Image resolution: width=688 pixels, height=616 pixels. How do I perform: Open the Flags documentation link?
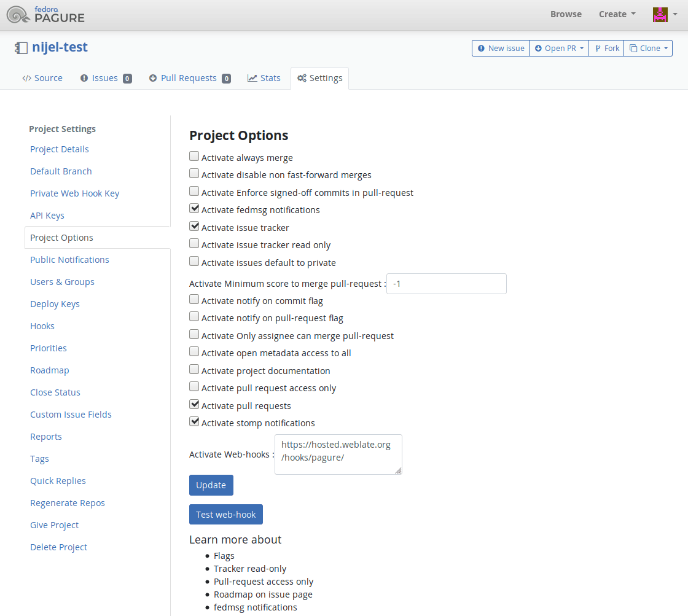(224, 555)
